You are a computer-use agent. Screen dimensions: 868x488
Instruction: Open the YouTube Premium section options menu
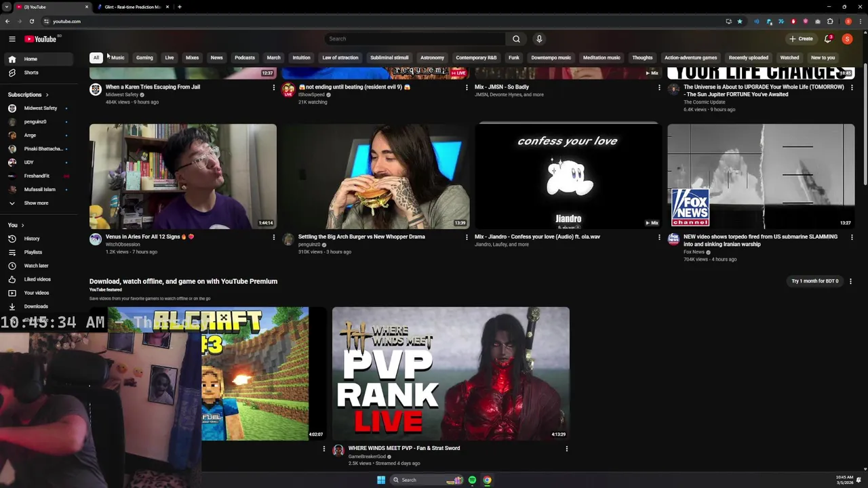point(850,281)
